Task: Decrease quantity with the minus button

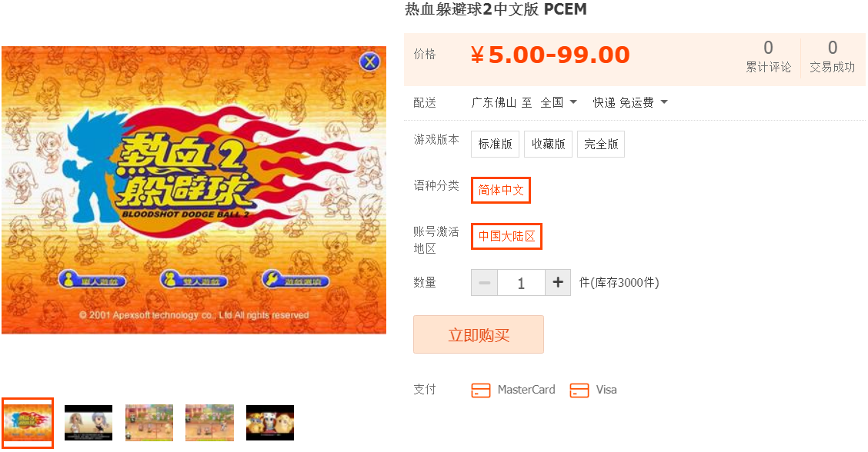Action: point(484,283)
